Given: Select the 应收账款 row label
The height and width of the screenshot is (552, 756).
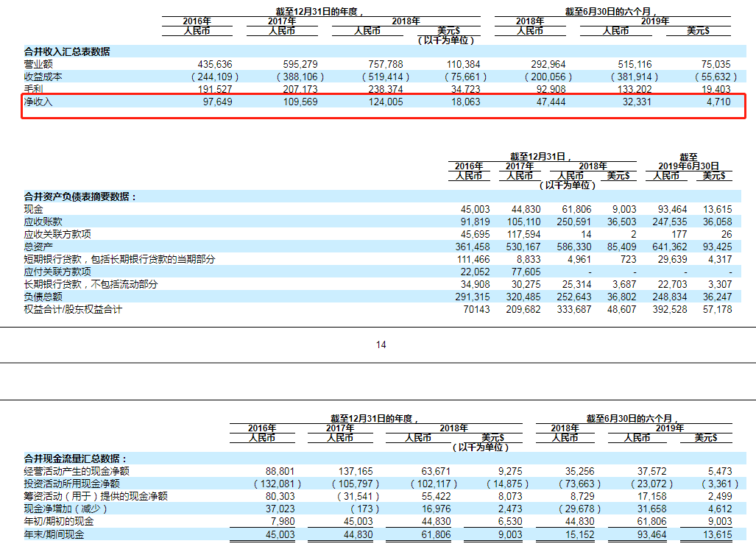Looking at the screenshot, I should click(x=43, y=222).
